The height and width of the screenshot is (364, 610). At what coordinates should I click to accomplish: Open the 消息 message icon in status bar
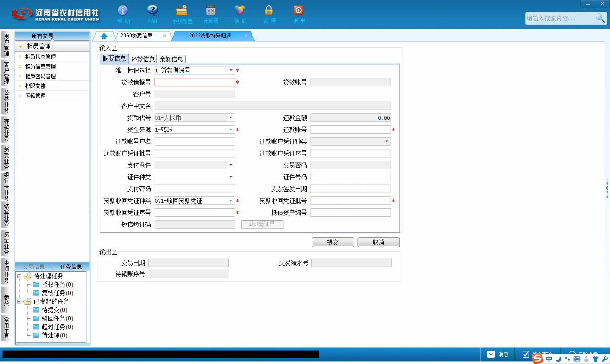tap(491, 354)
